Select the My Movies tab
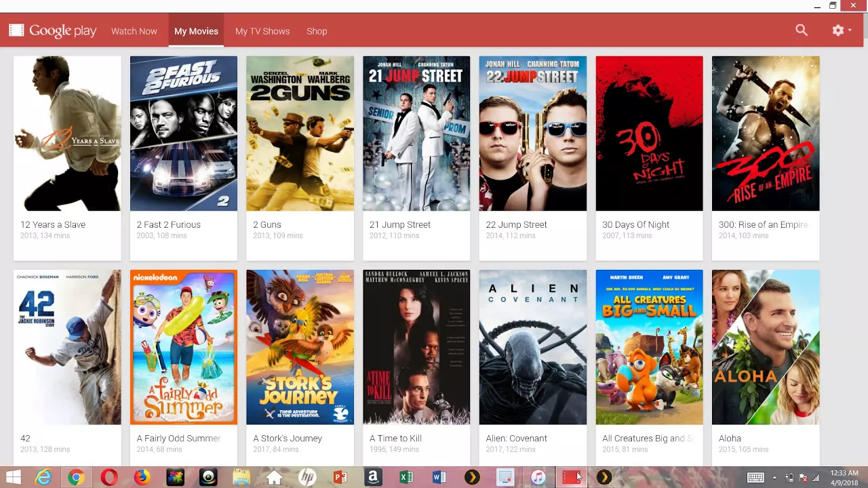This screenshot has height=488, width=868. (196, 31)
